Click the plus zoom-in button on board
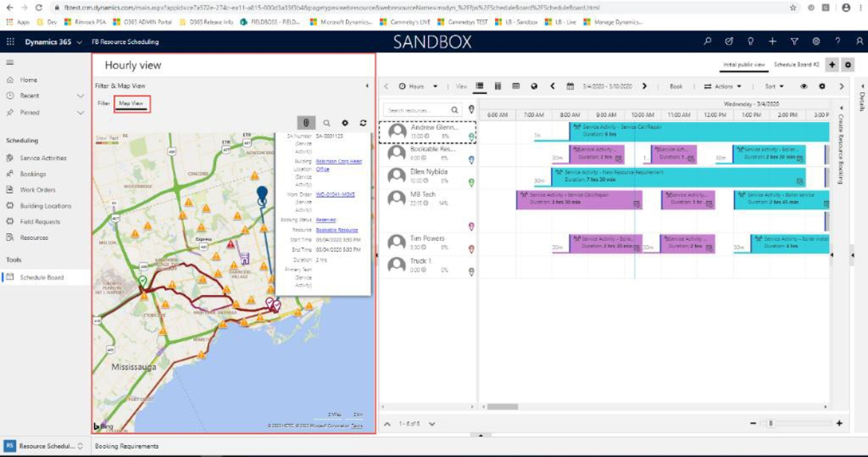 839,424
